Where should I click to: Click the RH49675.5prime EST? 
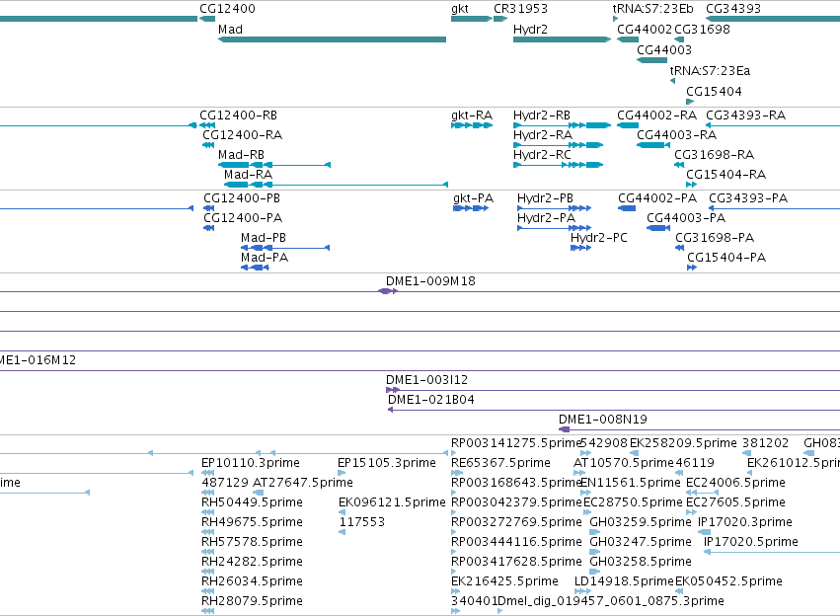252,522
